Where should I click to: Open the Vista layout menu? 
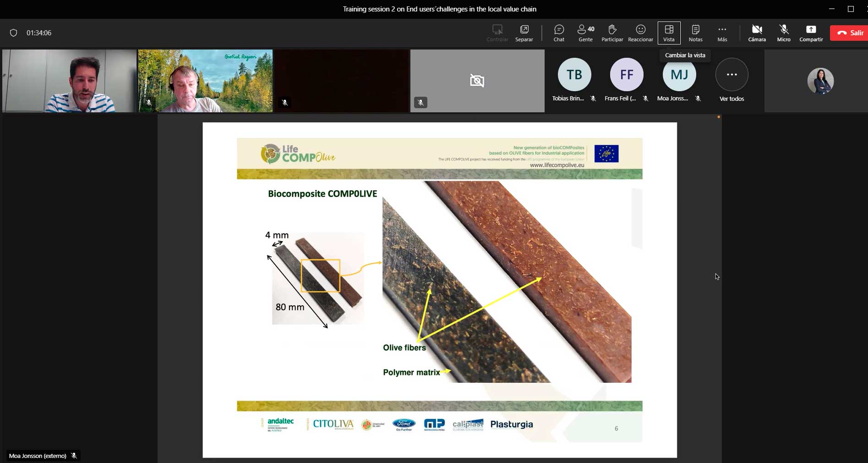click(669, 33)
